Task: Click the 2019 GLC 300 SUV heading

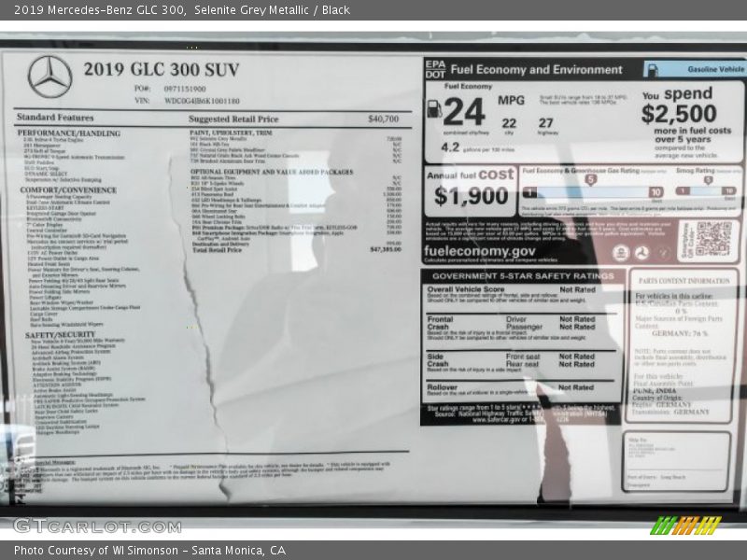Action: click(162, 69)
